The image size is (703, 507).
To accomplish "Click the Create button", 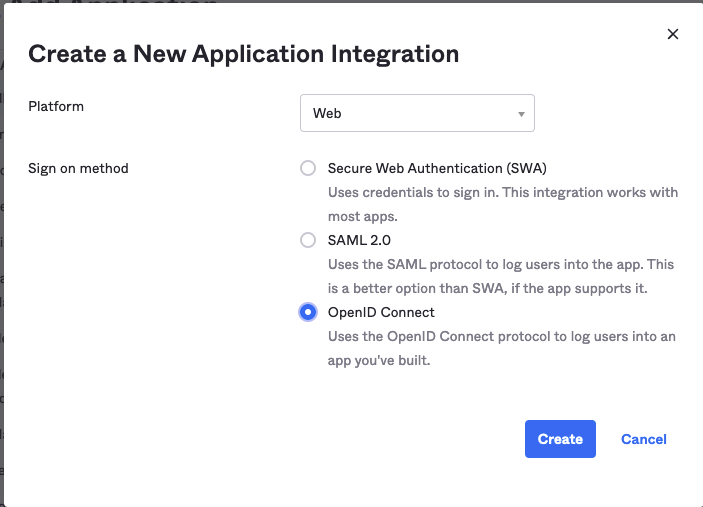I will click(x=560, y=439).
